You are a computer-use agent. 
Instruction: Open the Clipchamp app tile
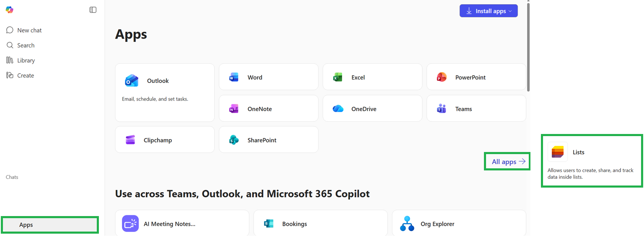(165, 139)
